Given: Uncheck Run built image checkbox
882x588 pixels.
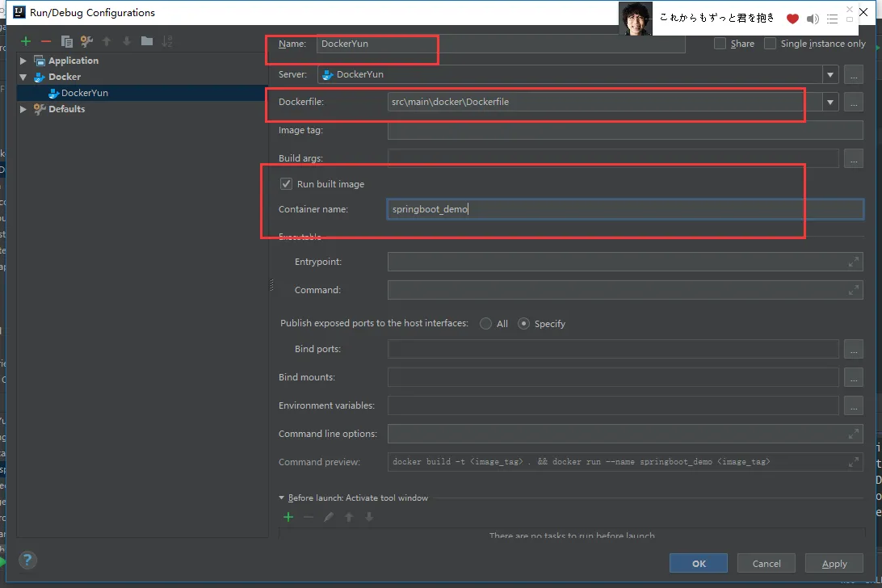Looking at the screenshot, I should click(286, 184).
